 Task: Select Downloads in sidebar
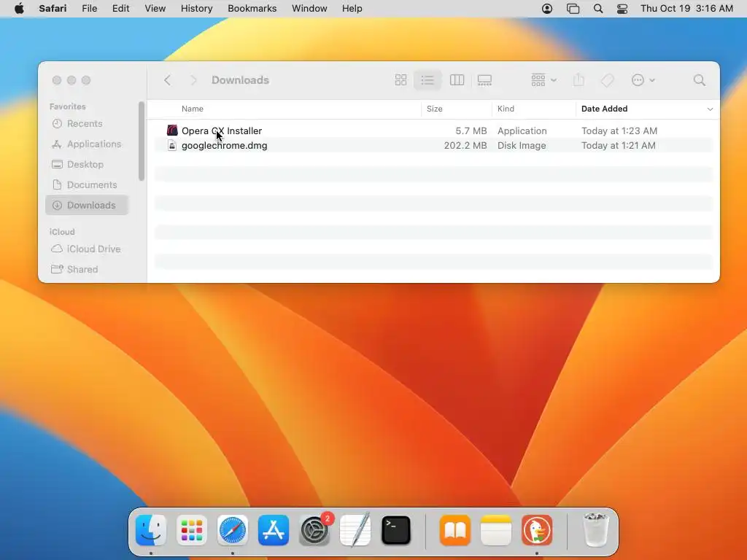87,205
